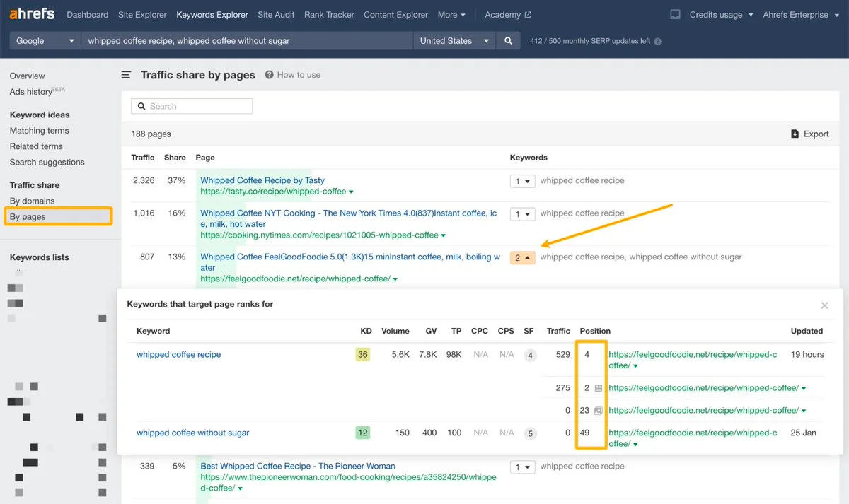Open the Google search engine dropdown
The width and height of the screenshot is (849, 504).
tap(45, 41)
